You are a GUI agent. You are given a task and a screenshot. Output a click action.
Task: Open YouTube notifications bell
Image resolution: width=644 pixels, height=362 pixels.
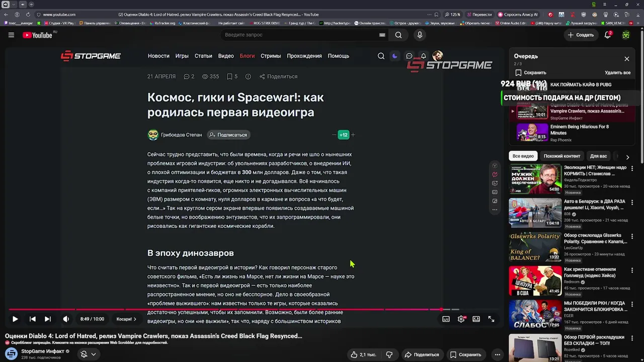pyautogui.click(x=607, y=35)
